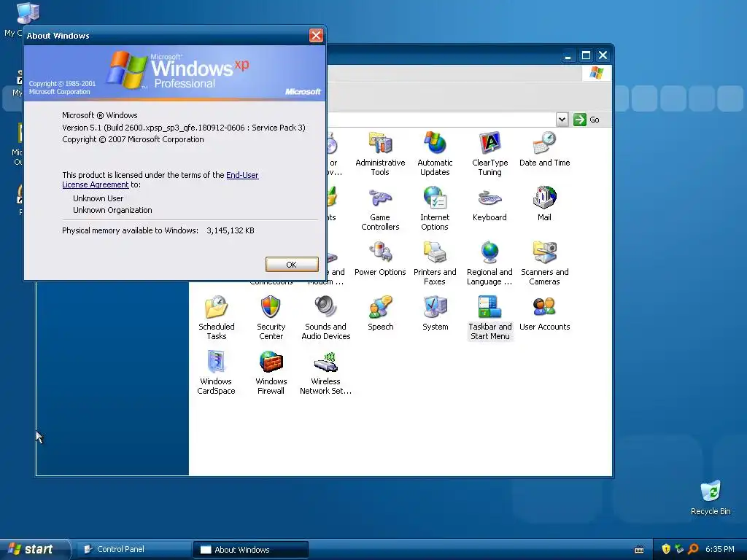Open Windows Firewall icon
This screenshot has width=747, height=560.
[271, 373]
